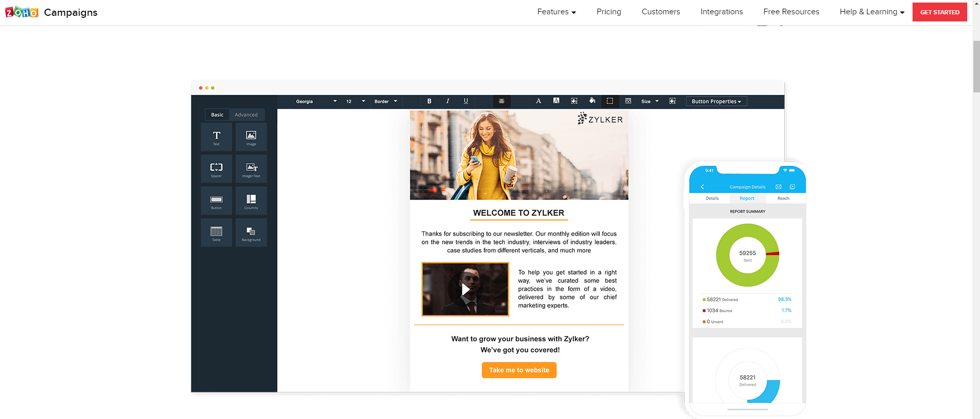Image resolution: width=980 pixels, height=419 pixels.
Task: Select the Text block tool
Action: click(x=216, y=137)
